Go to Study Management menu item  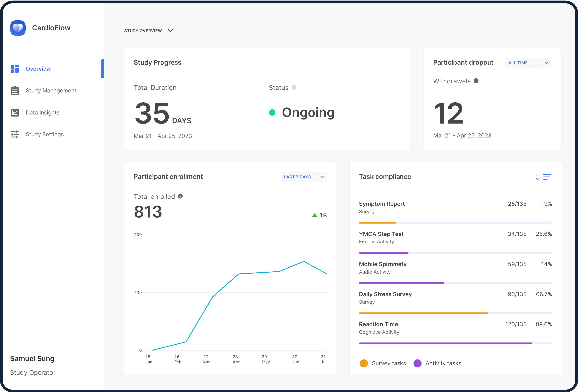(51, 91)
